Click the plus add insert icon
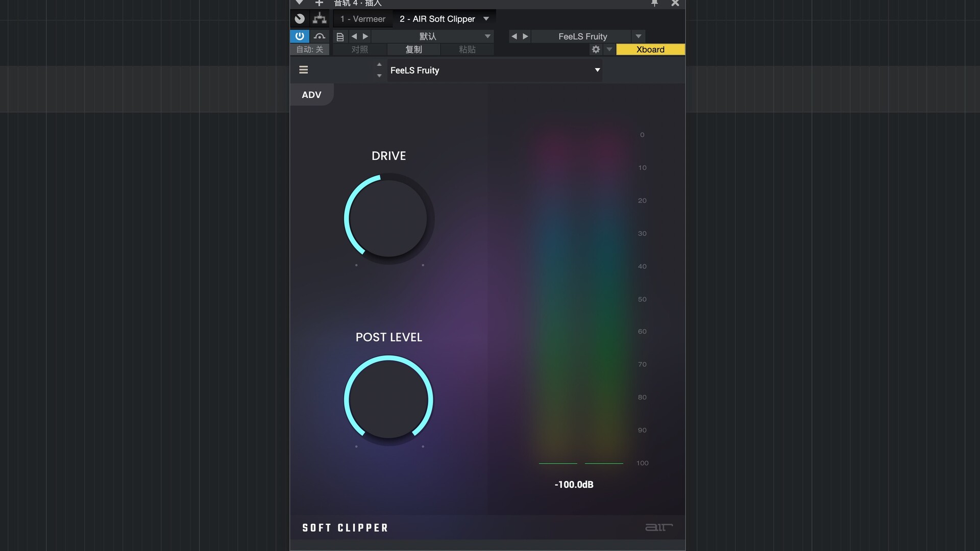This screenshot has height=551, width=980. (x=319, y=3)
